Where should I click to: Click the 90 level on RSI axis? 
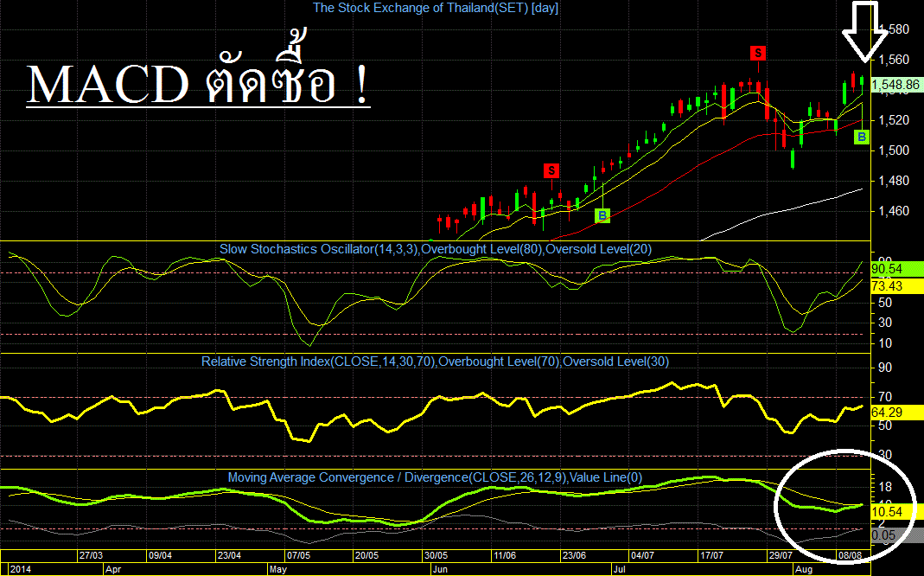click(884, 368)
